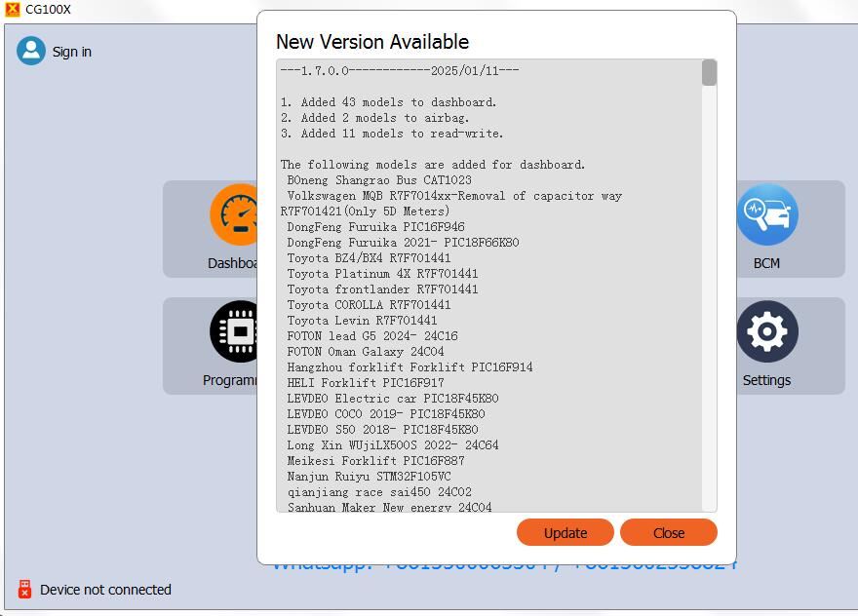Click the Sign in link
Screen dimensions: 858x616
click(72, 52)
